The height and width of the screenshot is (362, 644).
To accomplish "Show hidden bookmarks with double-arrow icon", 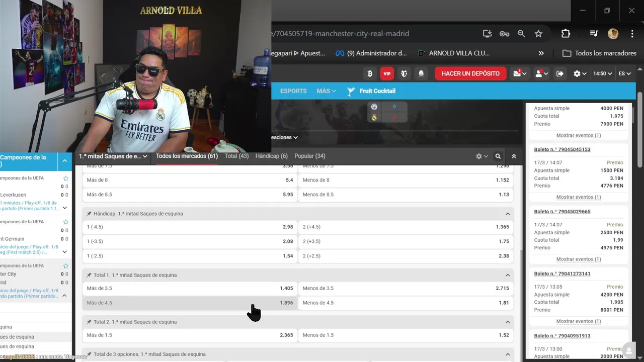I will point(541,53).
